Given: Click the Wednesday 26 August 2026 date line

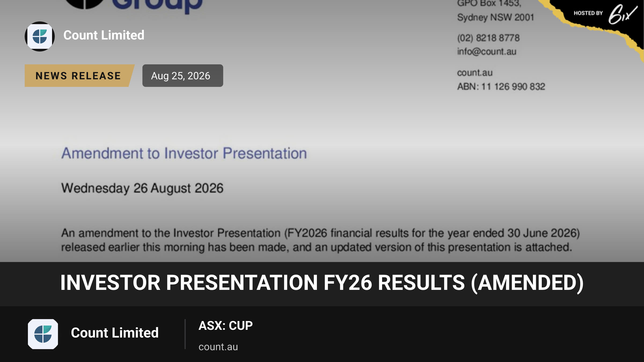Looking at the screenshot, I should pos(142,188).
